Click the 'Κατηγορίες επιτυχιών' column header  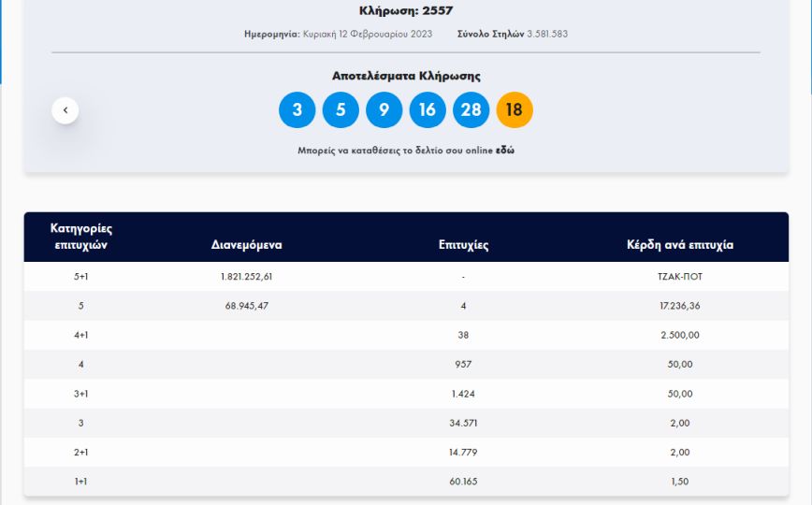pos(80,237)
